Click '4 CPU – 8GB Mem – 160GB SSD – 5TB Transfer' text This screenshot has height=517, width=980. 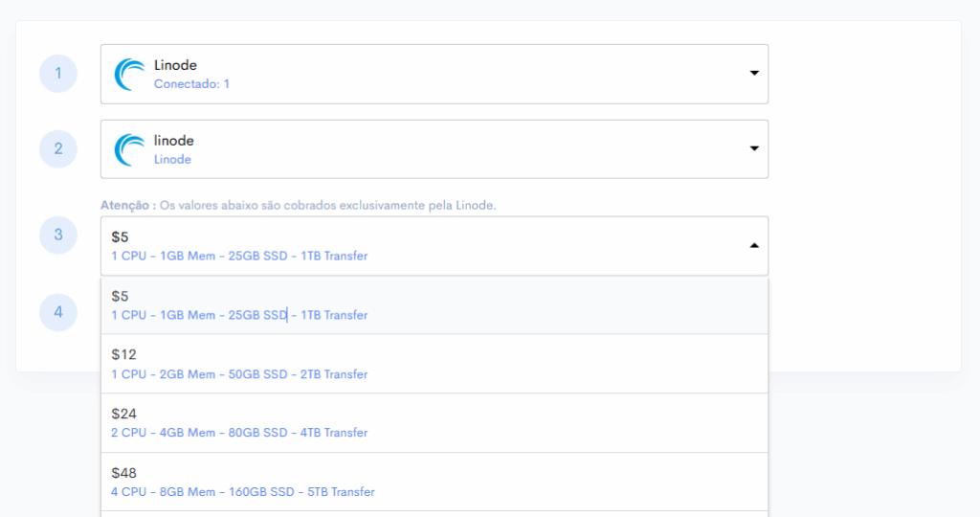242,492
